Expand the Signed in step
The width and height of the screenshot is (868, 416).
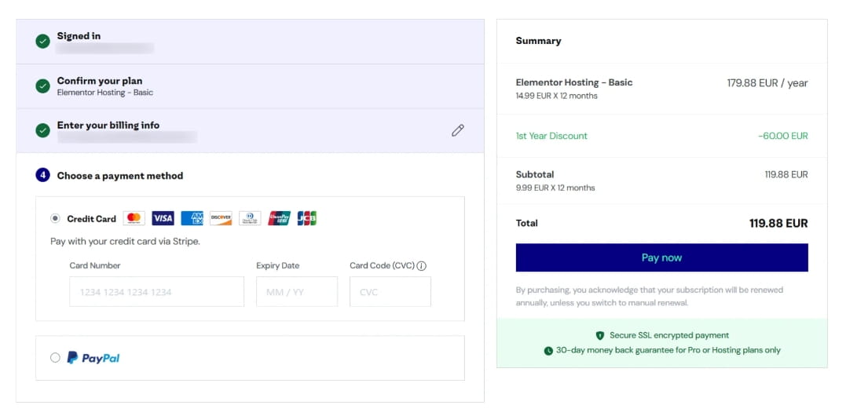tap(79, 36)
